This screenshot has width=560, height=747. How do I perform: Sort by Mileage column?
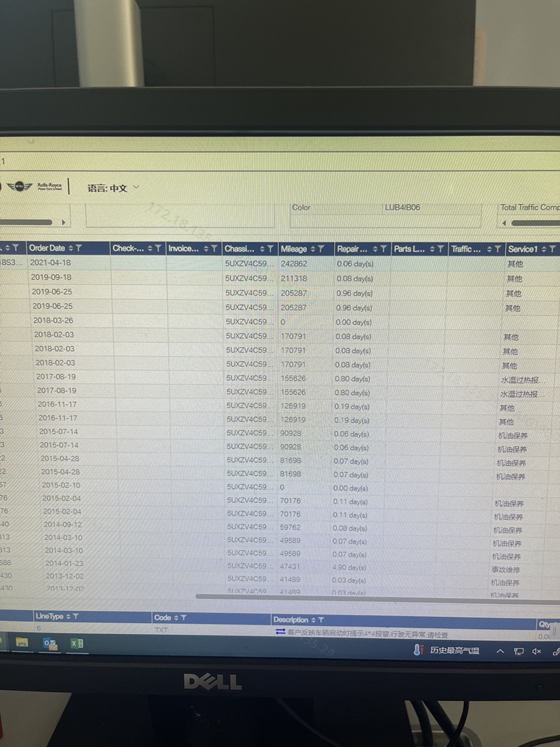click(313, 249)
